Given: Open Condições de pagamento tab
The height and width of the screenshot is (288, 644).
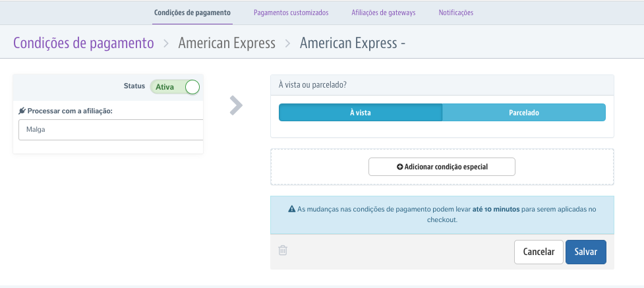Looking at the screenshot, I should 192,13.
